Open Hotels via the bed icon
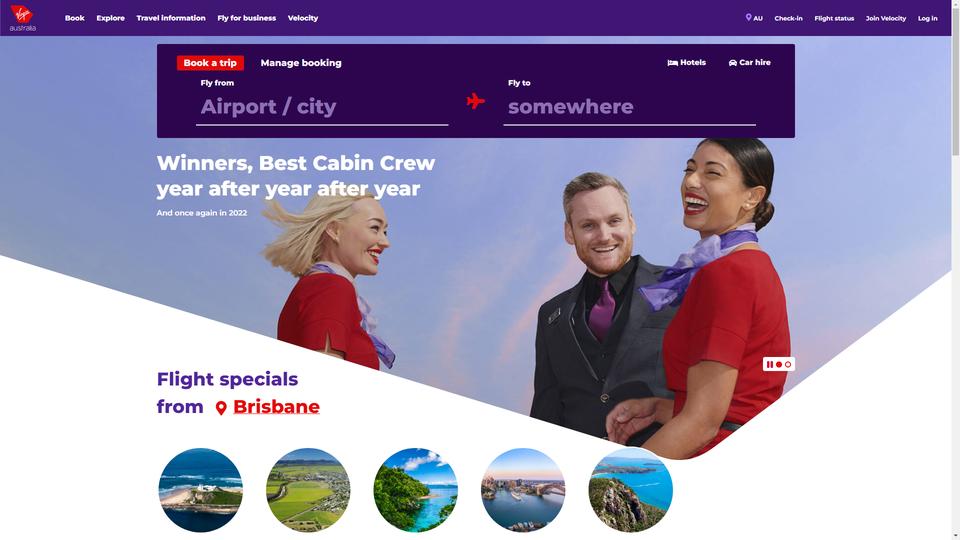 (x=672, y=62)
